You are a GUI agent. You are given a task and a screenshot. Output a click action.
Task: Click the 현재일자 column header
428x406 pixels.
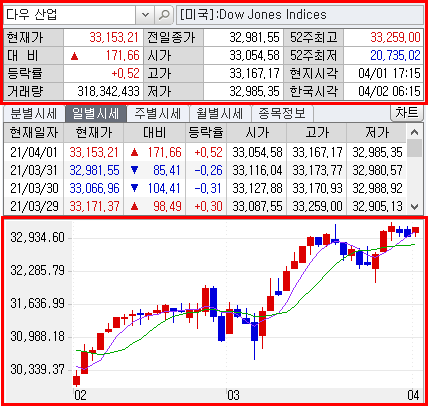[x=34, y=133]
